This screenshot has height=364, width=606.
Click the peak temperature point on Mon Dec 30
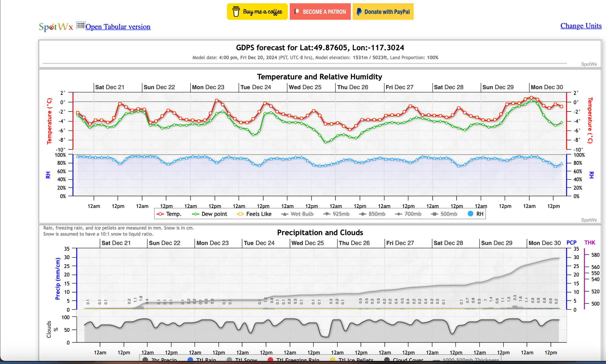(x=531, y=98)
